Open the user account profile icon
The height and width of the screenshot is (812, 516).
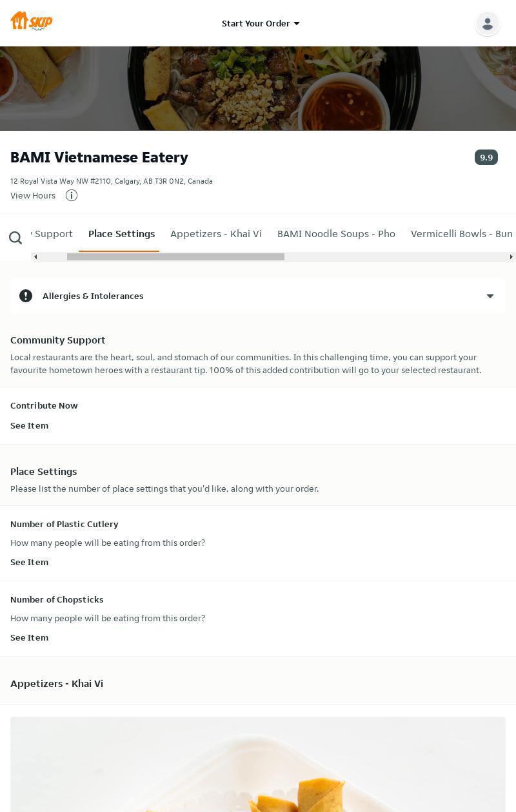(x=487, y=24)
